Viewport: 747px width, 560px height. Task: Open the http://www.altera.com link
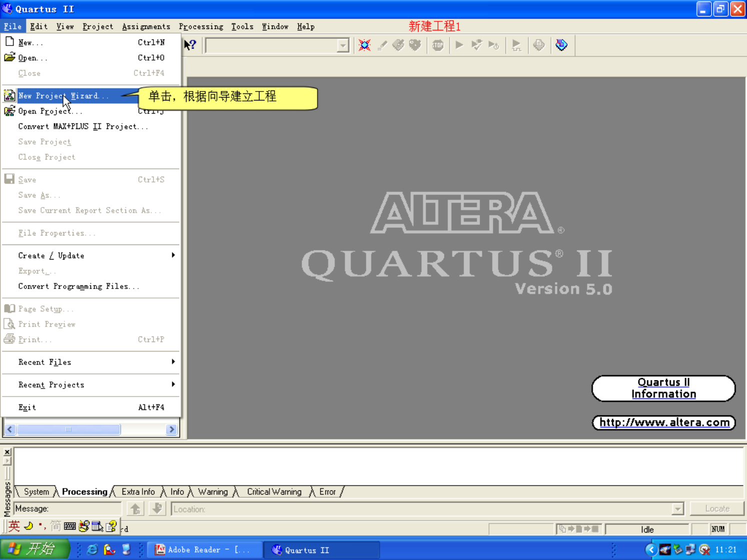[x=664, y=422]
